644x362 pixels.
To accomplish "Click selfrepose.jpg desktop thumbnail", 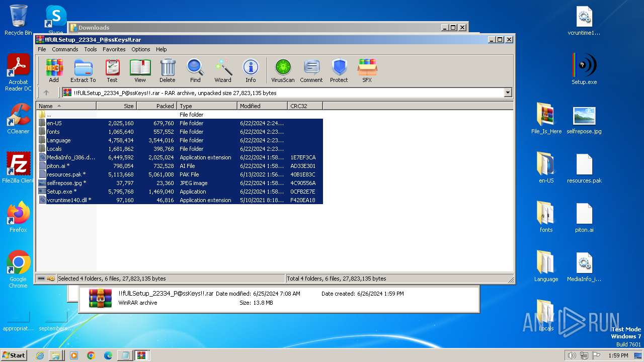I will (x=584, y=120).
